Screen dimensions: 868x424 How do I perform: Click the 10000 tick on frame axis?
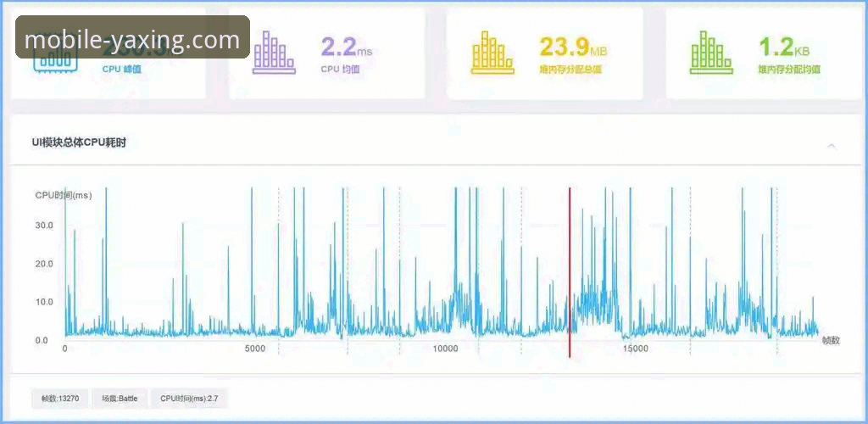pyautogui.click(x=445, y=349)
